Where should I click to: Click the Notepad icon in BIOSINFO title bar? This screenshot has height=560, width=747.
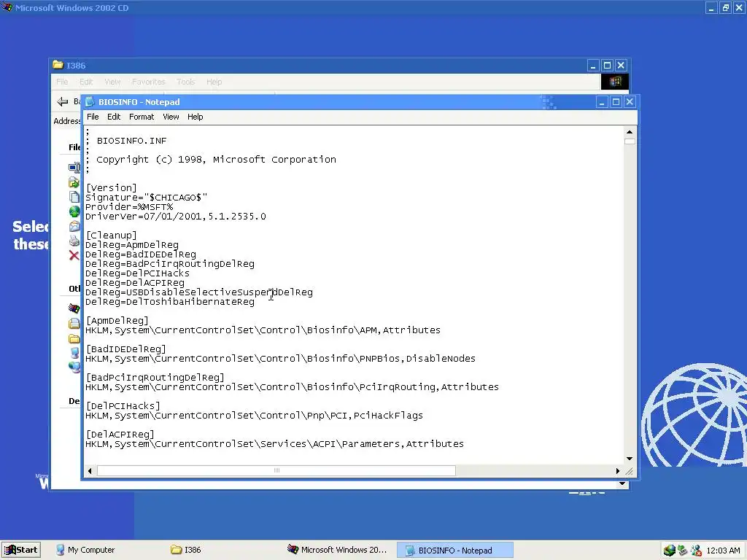coord(90,102)
